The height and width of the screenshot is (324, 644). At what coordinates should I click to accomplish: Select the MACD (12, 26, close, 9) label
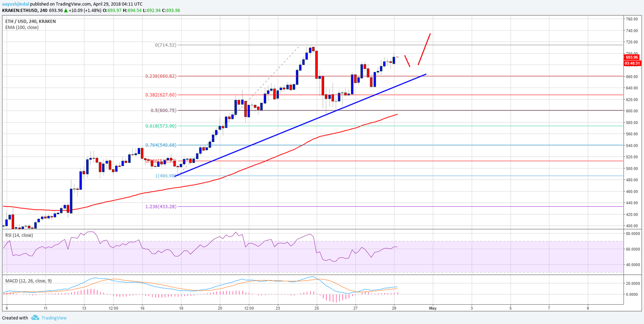click(x=28, y=281)
